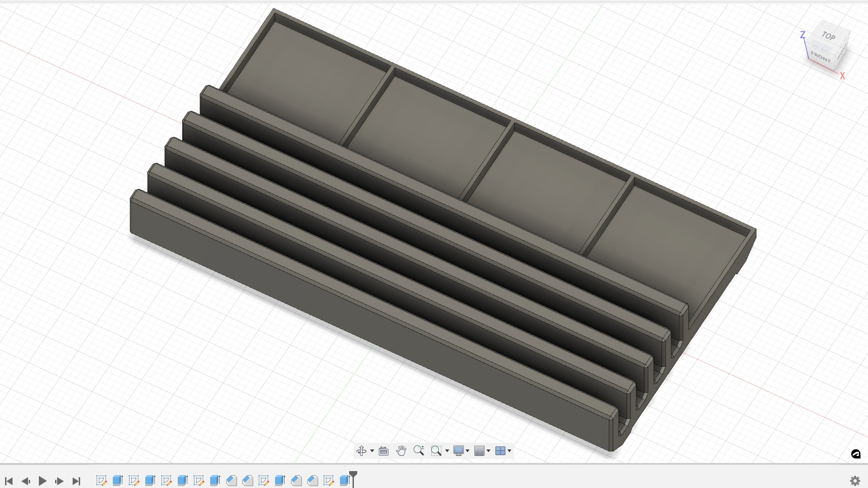Expand the Grid and Snaps dropdown arrow
The height and width of the screenshot is (488, 868).
tap(488, 451)
